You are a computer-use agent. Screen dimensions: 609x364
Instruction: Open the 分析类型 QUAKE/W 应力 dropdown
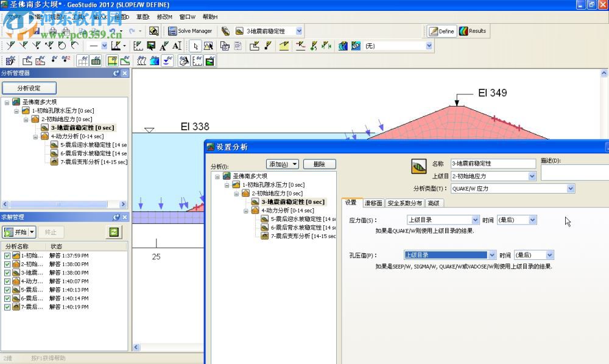pyautogui.click(x=571, y=188)
